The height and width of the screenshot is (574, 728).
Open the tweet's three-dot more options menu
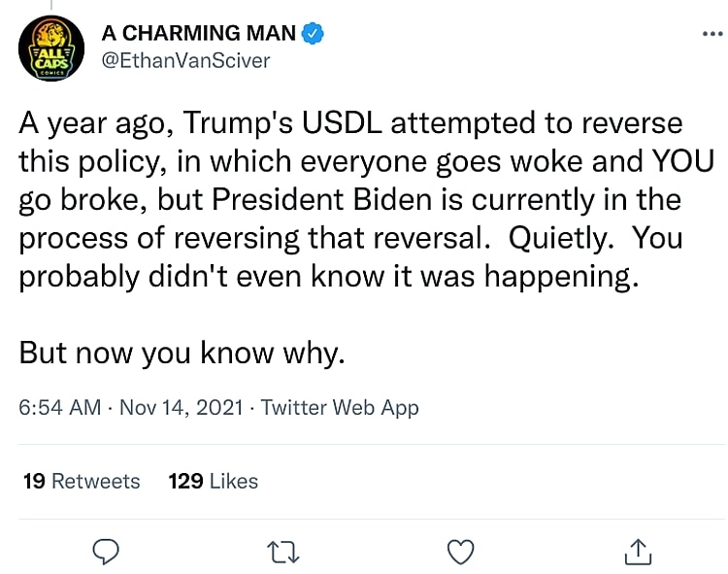[x=712, y=34]
